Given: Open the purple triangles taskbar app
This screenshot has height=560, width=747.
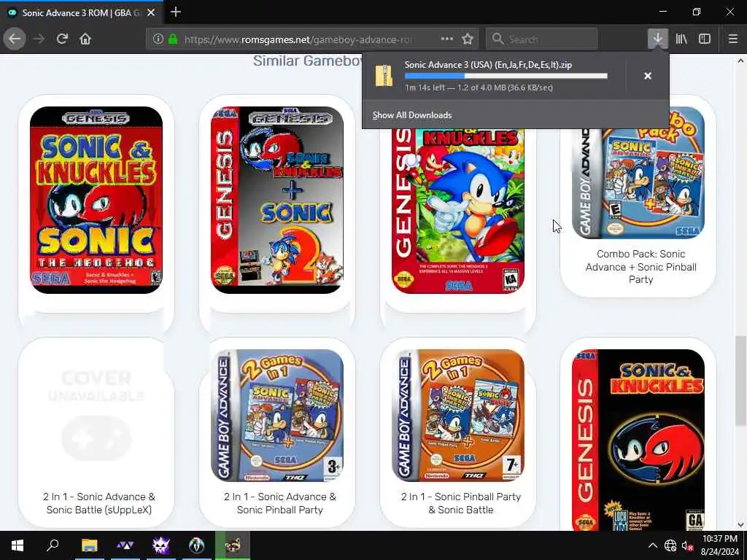Looking at the screenshot, I should (x=125, y=545).
